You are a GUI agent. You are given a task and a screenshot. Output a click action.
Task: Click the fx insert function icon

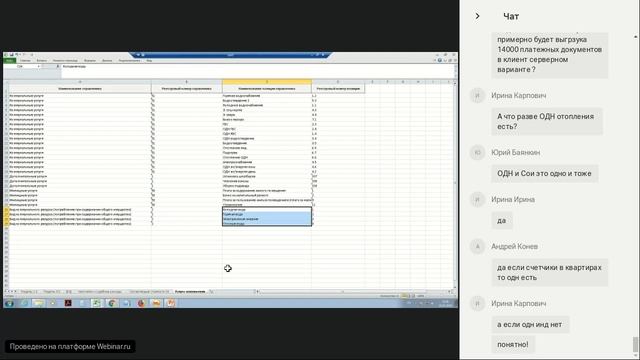(58, 66)
